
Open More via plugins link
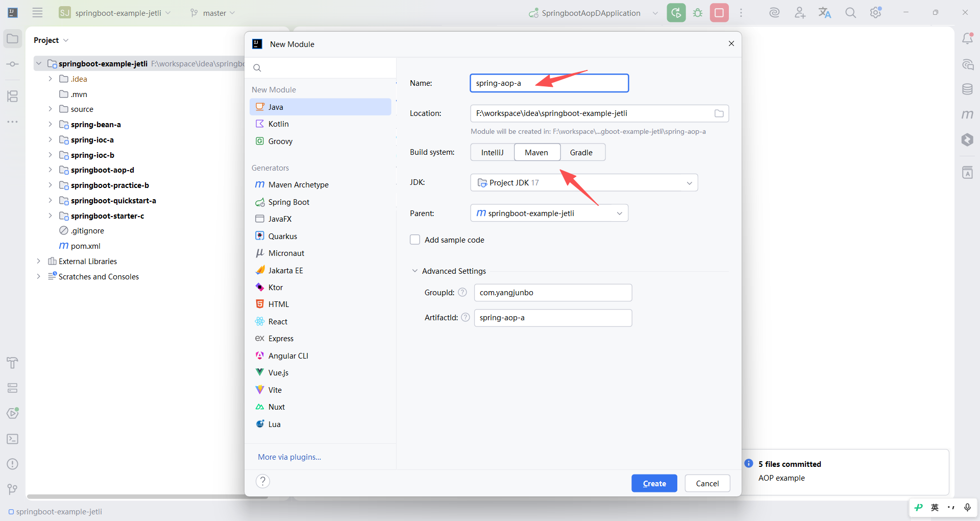pyautogui.click(x=289, y=457)
